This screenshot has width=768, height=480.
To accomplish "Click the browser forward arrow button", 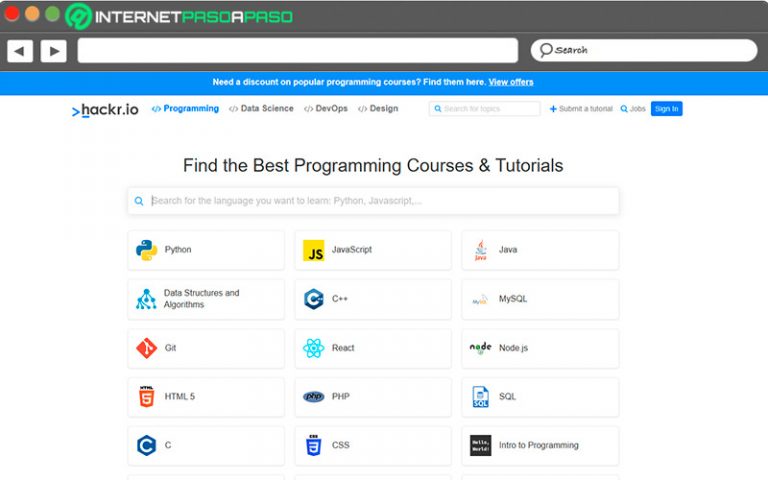I will pos(54,51).
